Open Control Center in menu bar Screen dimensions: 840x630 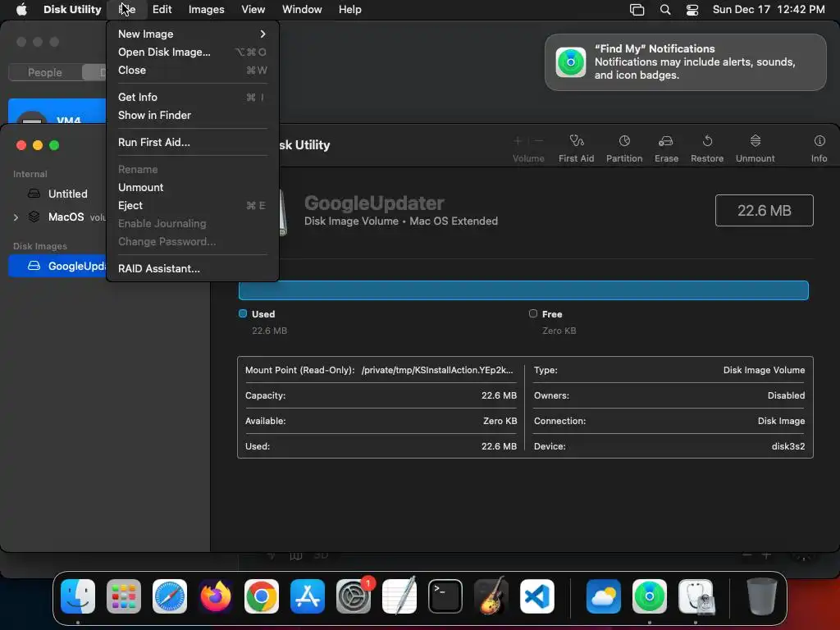pyautogui.click(x=692, y=10)
